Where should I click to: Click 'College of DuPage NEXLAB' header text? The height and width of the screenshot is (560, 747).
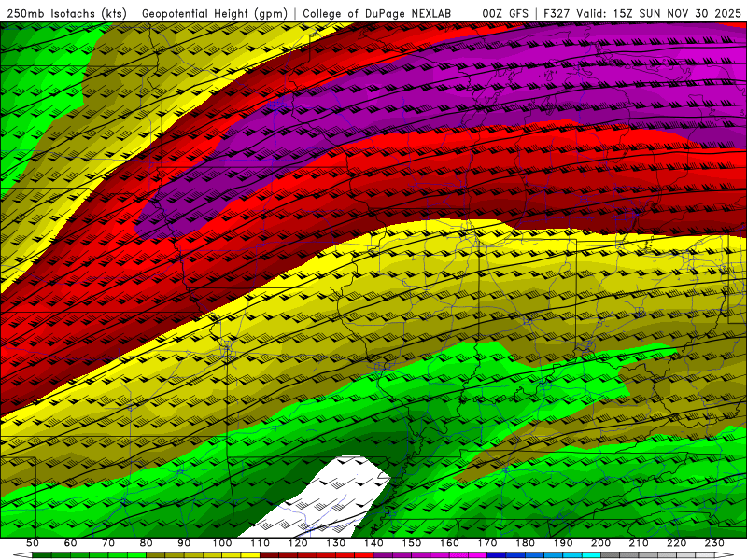coord(376,14)
